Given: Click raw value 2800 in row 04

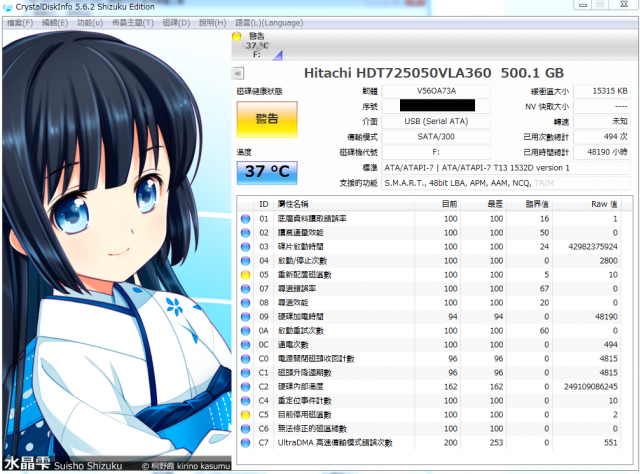Looking at the screenshot, I should click(x=608, y=261).
